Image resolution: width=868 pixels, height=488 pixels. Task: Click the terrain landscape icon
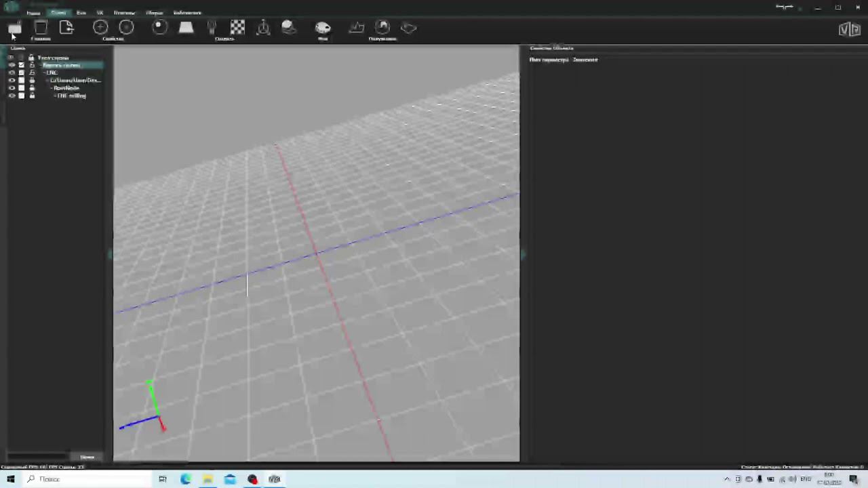[357, 28]
